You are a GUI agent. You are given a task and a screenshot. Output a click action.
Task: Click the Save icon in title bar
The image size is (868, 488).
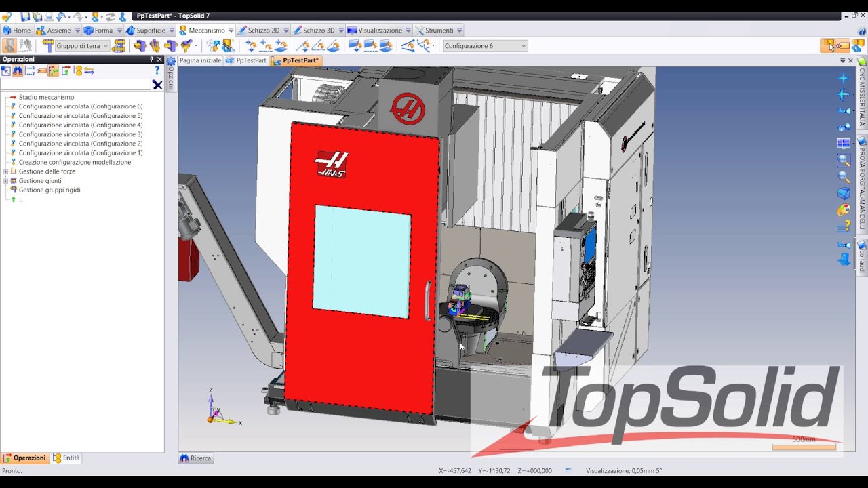[25, 17]
